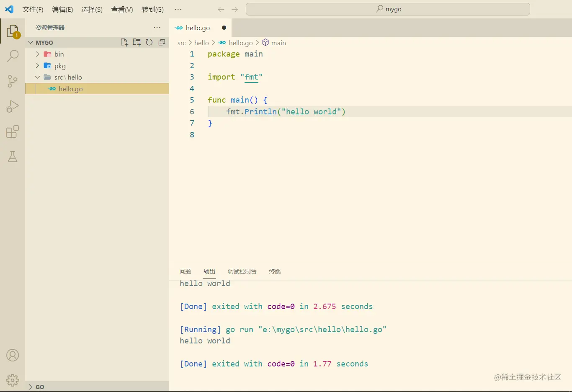
Task: Open the Search view in activity bar
Action: pyautogui.click(x=13, y=56)
